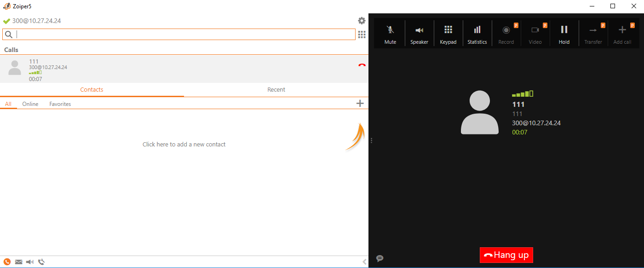Mute the microphone in the call toolbar

click(390, 30)
